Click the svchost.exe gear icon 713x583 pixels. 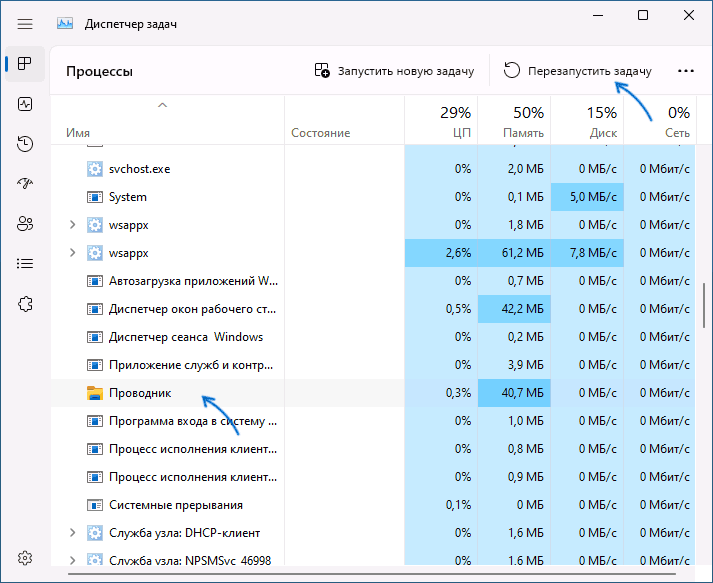pyautogui.click(x=95, y=169)
